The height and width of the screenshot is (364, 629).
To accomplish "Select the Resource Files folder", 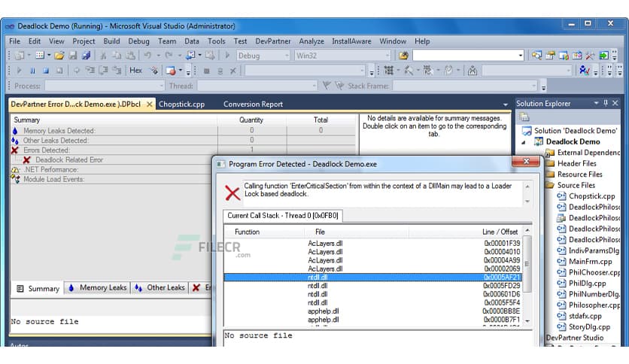I will (579, 174).
